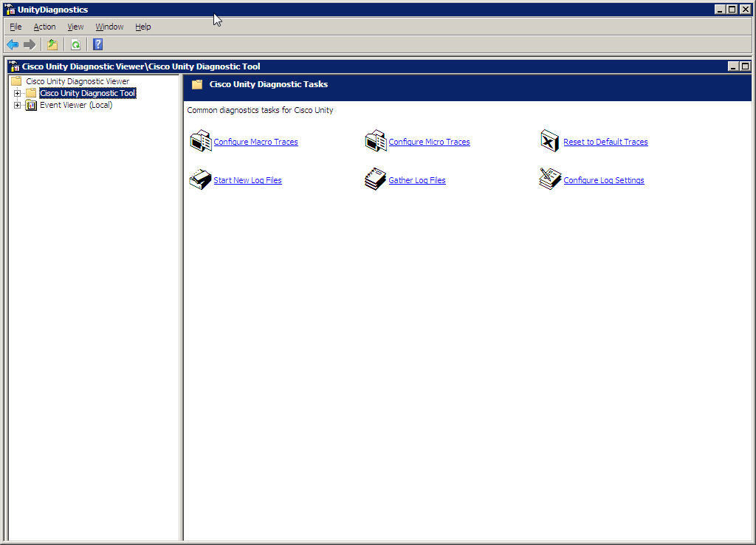Click the Start New Log Files icon

[x=200, y=179]
